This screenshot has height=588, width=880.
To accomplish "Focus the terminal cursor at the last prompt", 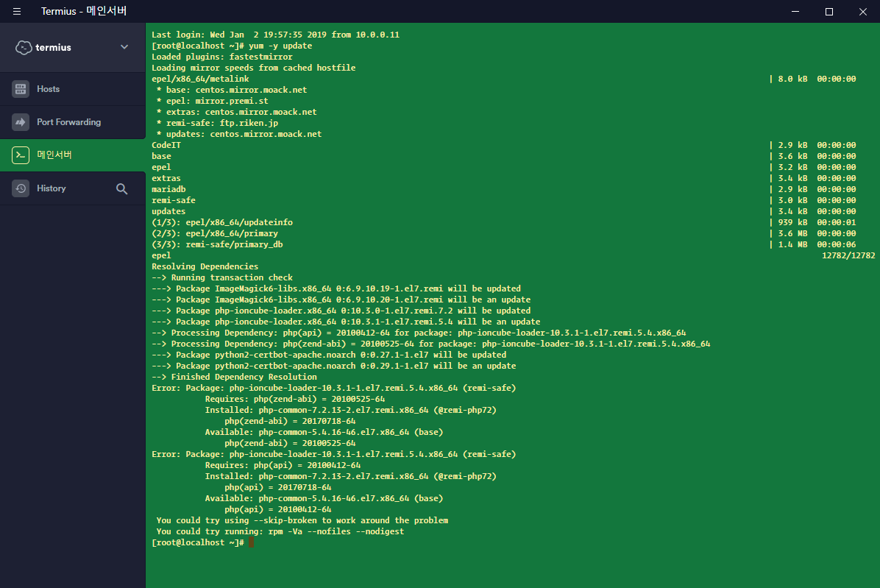I will (251, 542).
